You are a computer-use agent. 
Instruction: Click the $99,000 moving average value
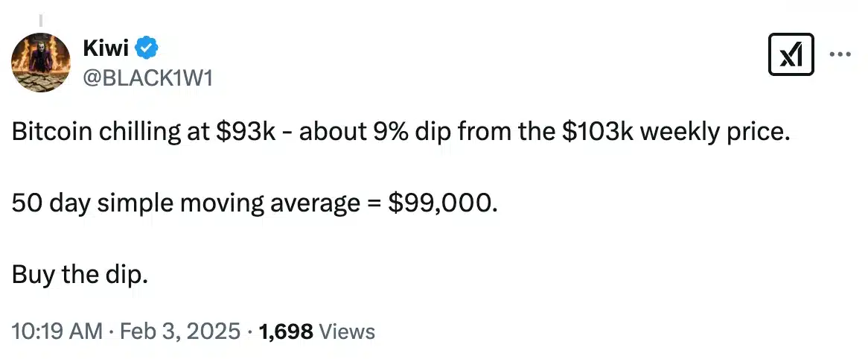tap(440, 204)
